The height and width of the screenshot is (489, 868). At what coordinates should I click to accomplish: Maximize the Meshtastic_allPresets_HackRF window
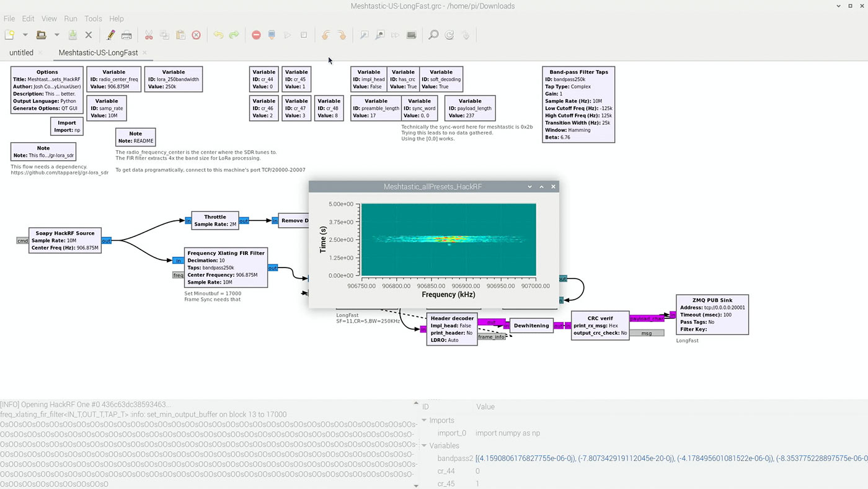pos(542,186)
